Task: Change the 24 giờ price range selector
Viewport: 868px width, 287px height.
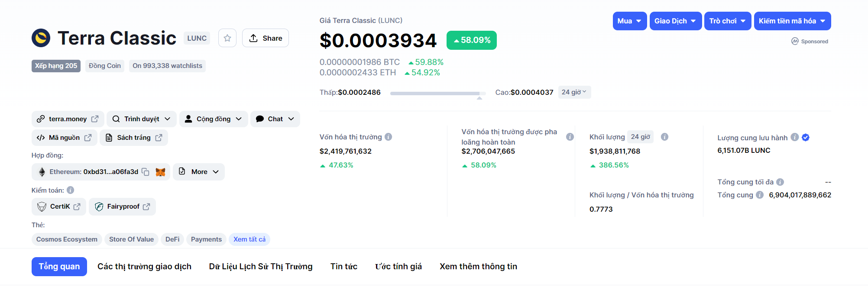Action: (574, 92)
